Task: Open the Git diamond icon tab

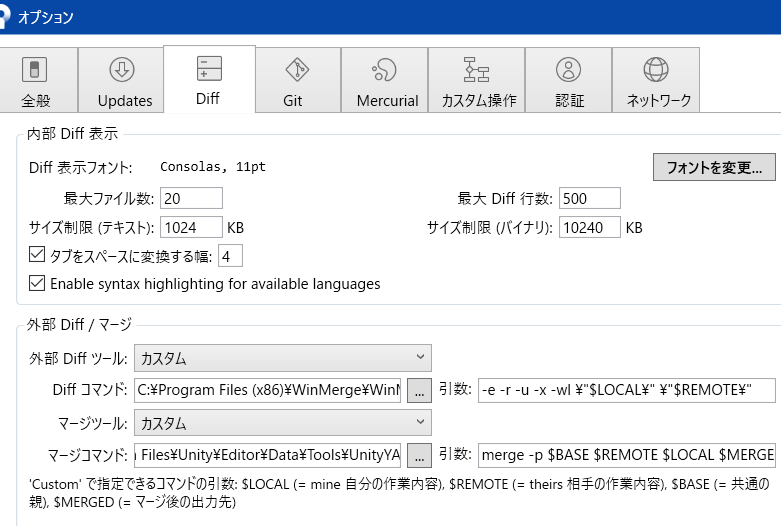Action: pos(297,69)
